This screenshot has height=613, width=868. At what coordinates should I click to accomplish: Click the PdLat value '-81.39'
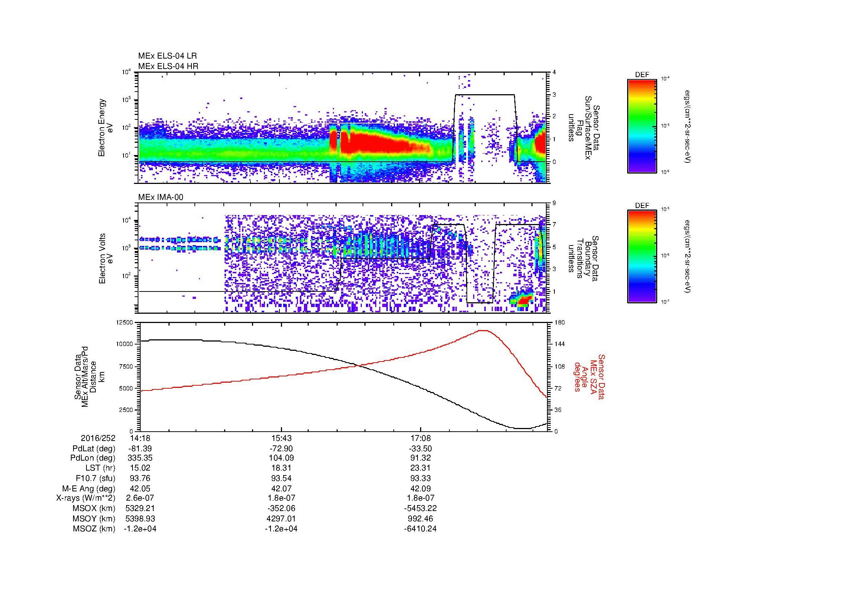[x=140, y=449]
